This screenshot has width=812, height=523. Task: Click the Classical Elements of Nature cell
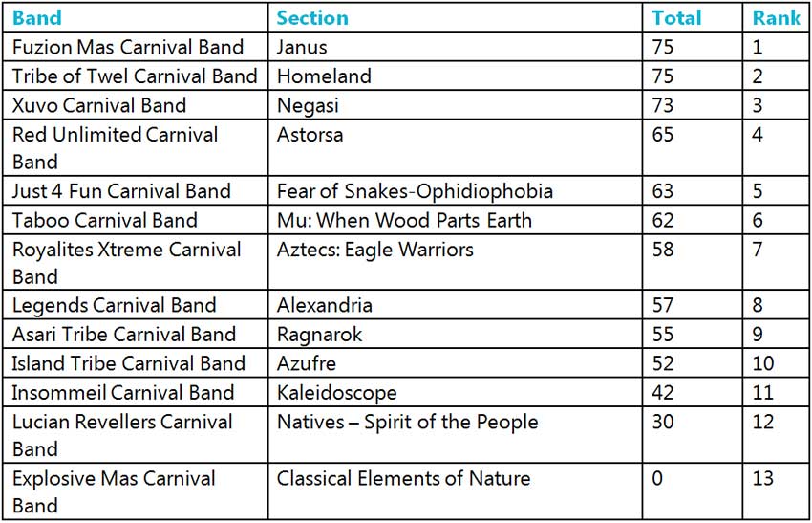pyautogui.click(x=403, y=478)
